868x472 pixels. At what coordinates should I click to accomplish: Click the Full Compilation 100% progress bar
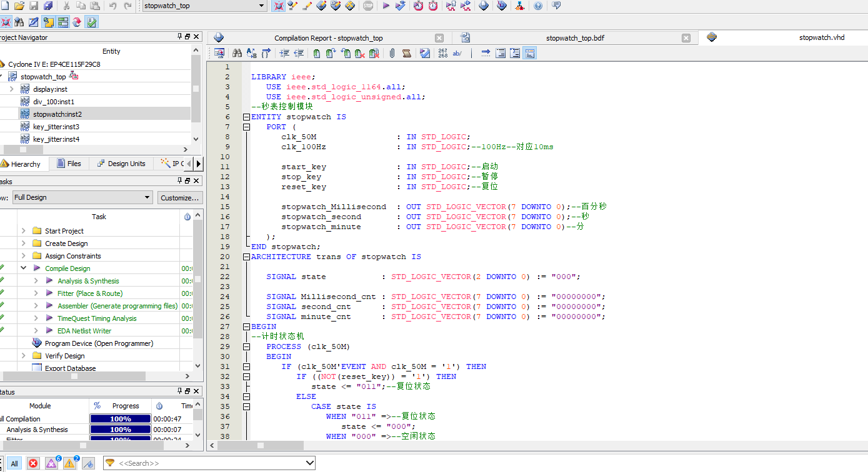point(121,419)
